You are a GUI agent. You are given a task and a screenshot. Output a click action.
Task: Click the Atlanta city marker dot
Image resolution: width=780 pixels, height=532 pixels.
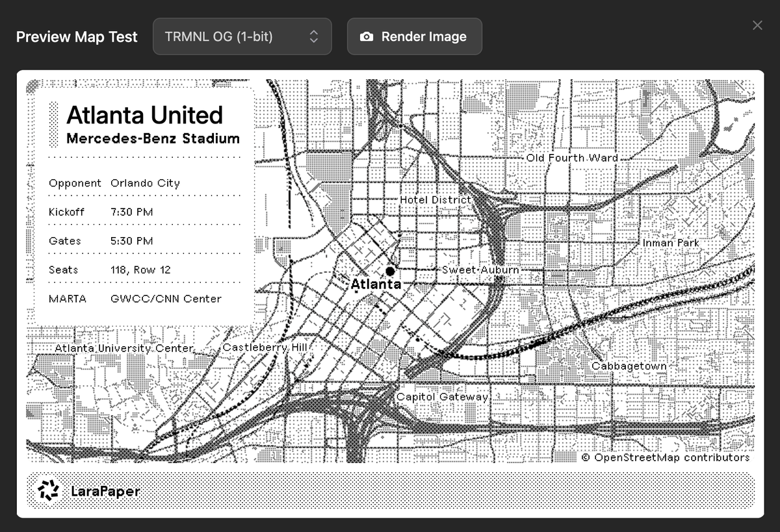click(390, 271)
